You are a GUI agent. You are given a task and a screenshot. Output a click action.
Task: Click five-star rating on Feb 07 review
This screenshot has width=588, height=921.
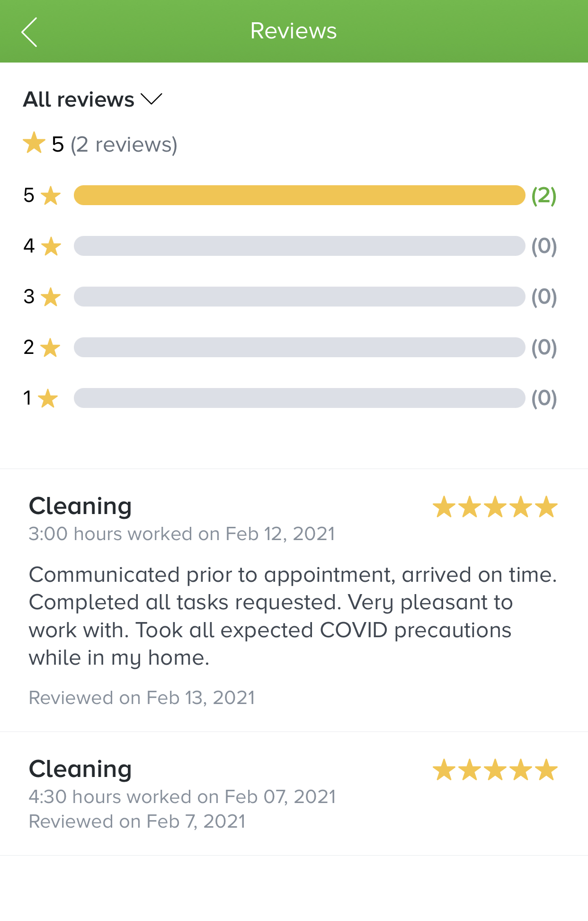click(x=495, y=770)
